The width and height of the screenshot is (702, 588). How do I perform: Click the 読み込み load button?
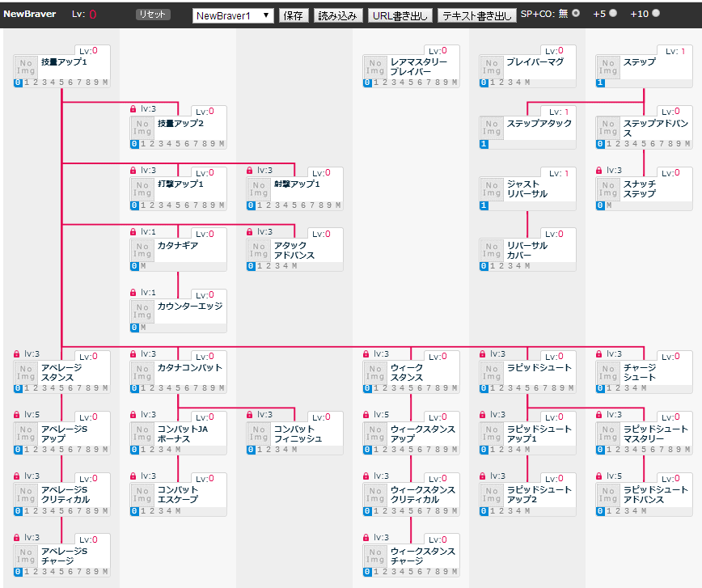pyautogui.click(x=337, y=15)
